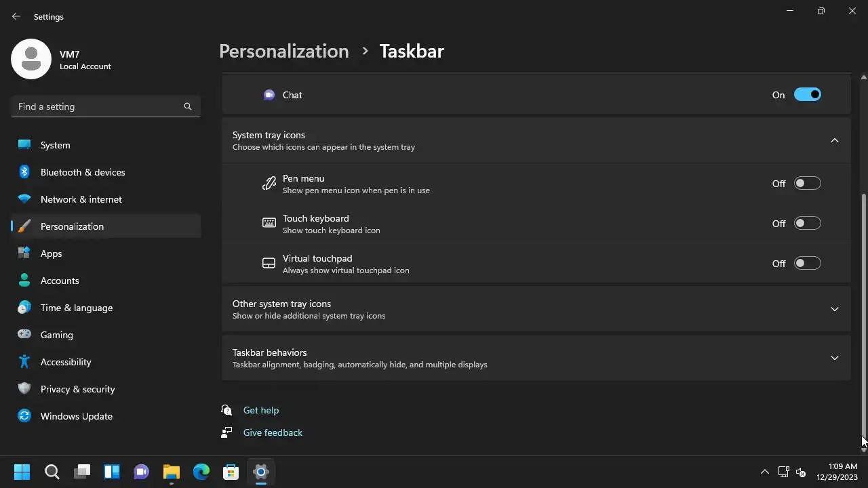Image resolution: width=868 pixels, height=488 pixels.
Task: Click the Get help link
Action: (260, 410)
